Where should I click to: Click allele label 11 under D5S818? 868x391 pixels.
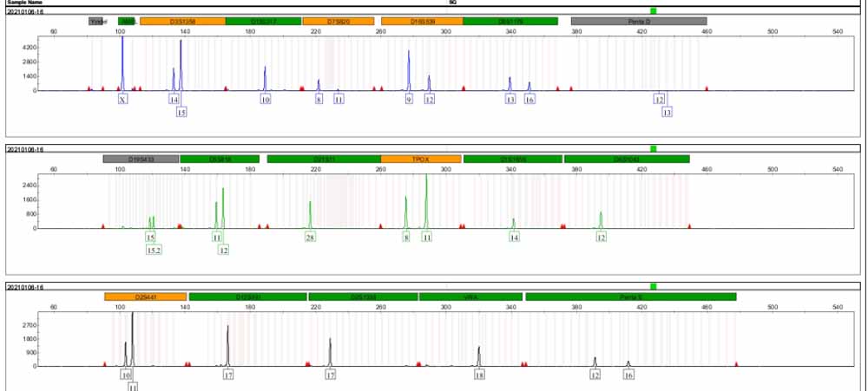coord(217,238)
